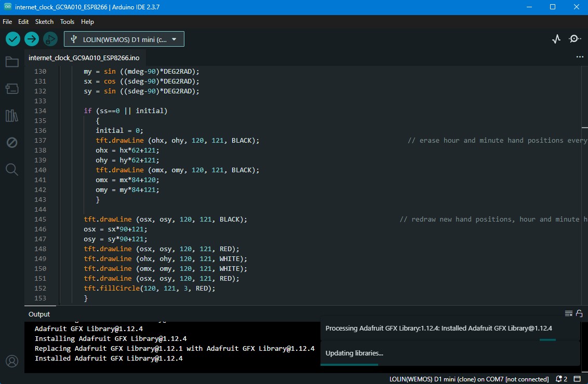Toggle the output auto-scroll lock
The width and height of the screenshot is (588, 384).
579,313
